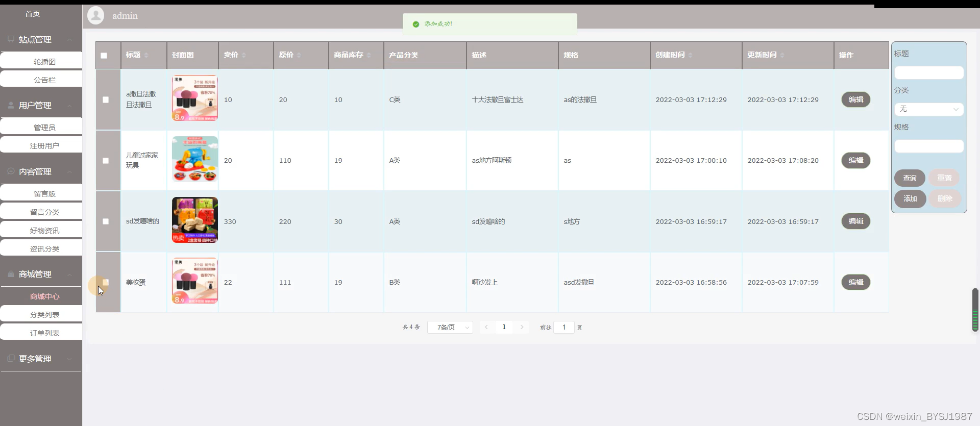Collapse the 用户管理 section chevron
Screen dimensions: 980x426
[69, 106]
